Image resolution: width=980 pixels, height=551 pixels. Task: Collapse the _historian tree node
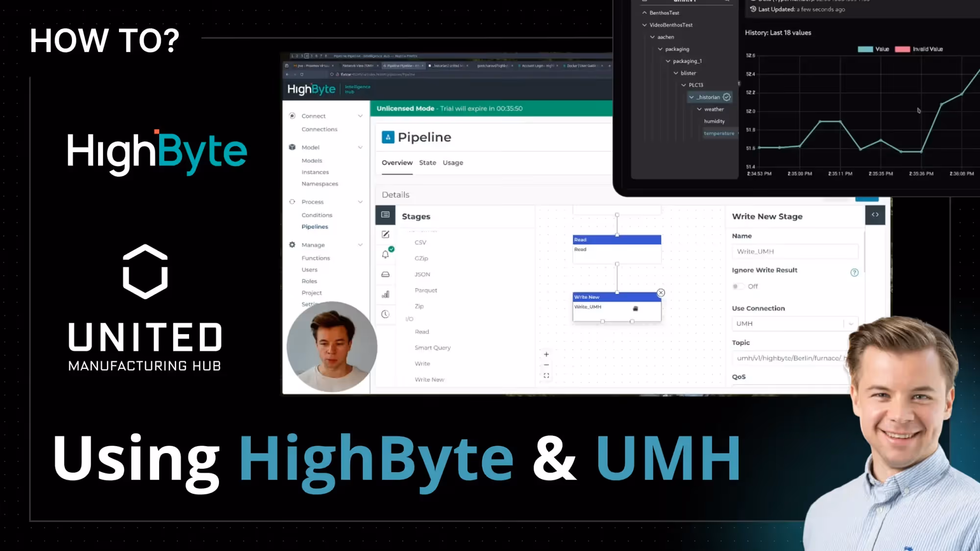click(691, 97)
